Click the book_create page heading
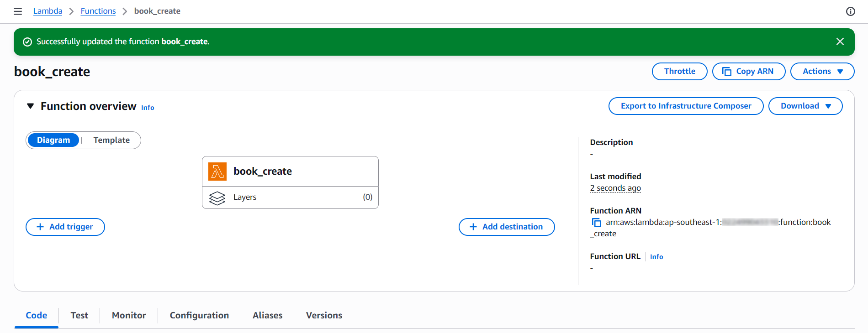The width and height of the screenshot is (868, 333). [52, 72]
